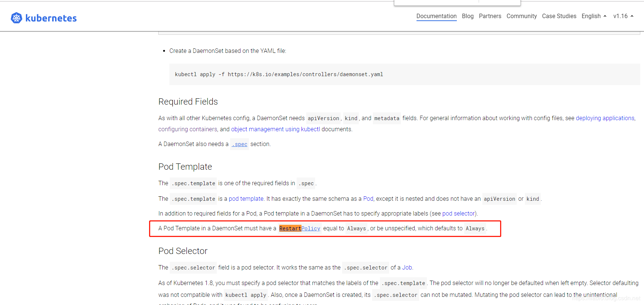This screenshot has width=644, height=305.
Task: Follow the pod template link
Action: point(246,199)
